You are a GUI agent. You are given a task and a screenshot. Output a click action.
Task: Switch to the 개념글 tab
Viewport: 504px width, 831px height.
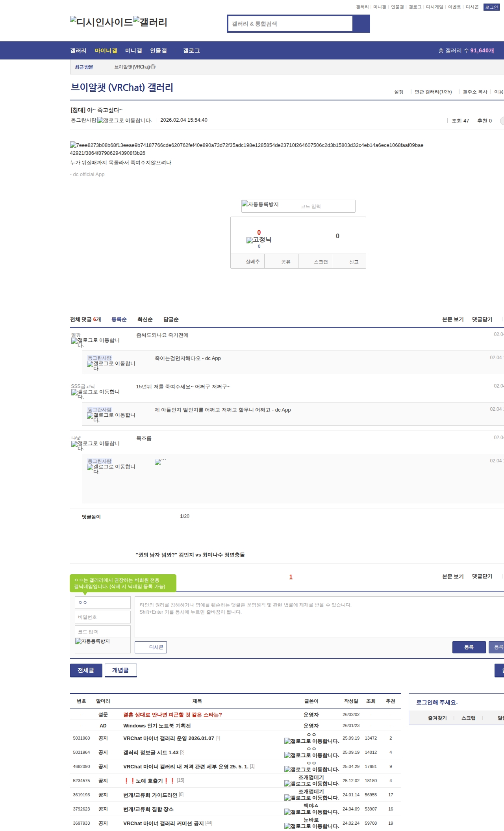click(x=120, y=670)
